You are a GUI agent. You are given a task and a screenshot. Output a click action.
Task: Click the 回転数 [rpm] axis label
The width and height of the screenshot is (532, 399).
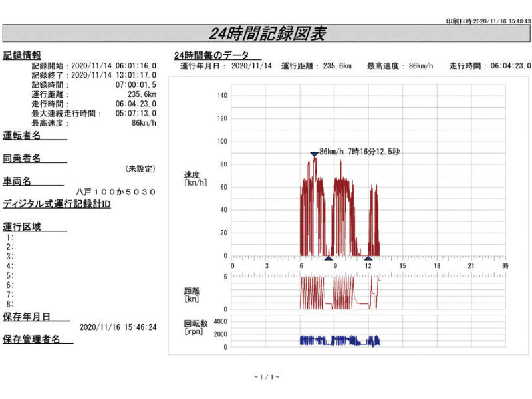(x=196, y=327)
